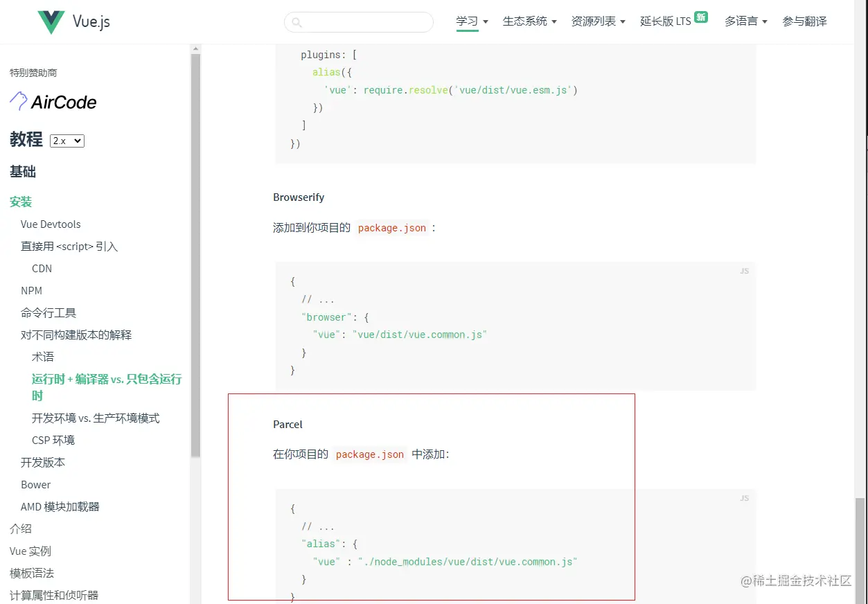Click the 'vue/dist/vue.esm.js' string
868x604 pixels.
click(514, 90)
